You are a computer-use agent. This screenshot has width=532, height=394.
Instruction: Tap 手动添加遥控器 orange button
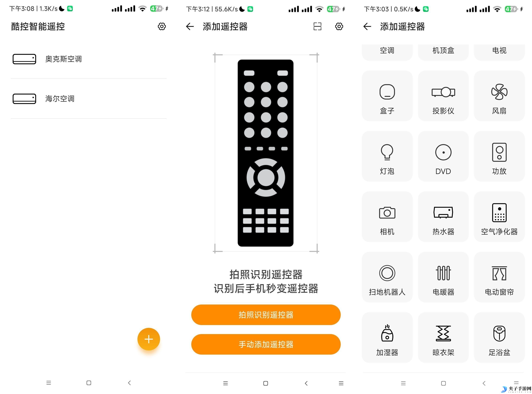coord(266,344)
